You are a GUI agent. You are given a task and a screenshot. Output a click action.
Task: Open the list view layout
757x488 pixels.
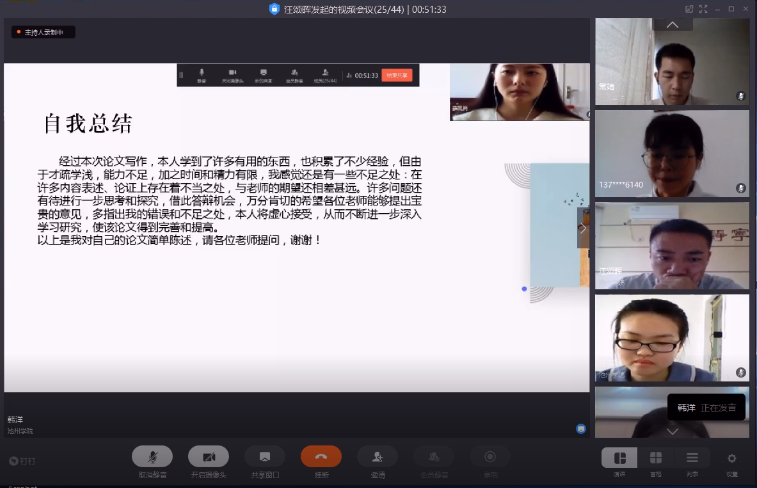pyautogui.click(x=692, y=457)
